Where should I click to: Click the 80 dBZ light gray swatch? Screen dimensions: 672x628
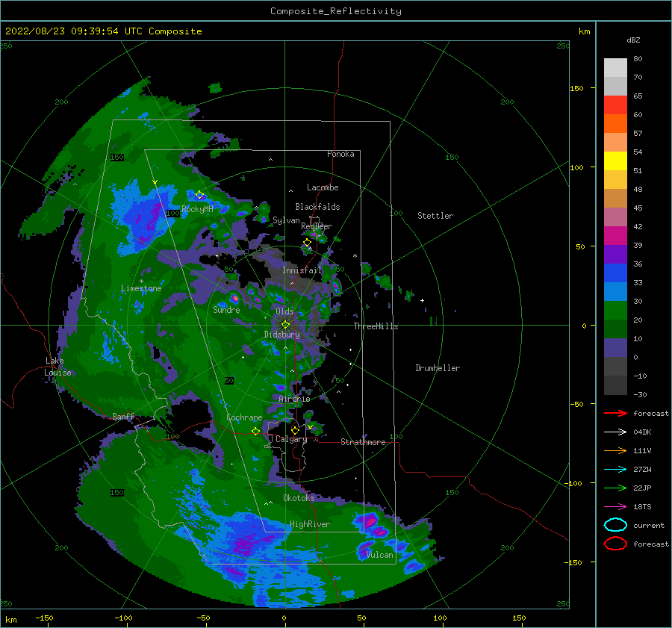click(615, 68)
